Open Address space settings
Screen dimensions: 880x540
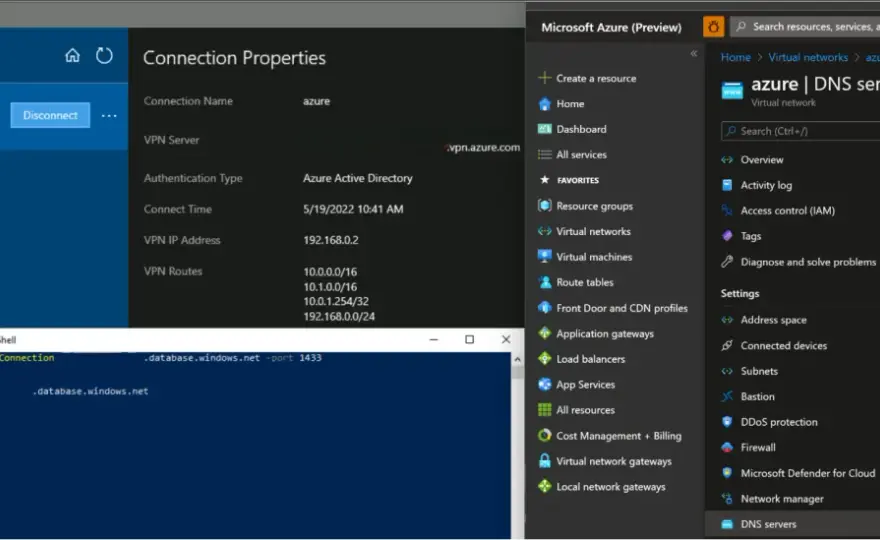click(x=773, y=320)
